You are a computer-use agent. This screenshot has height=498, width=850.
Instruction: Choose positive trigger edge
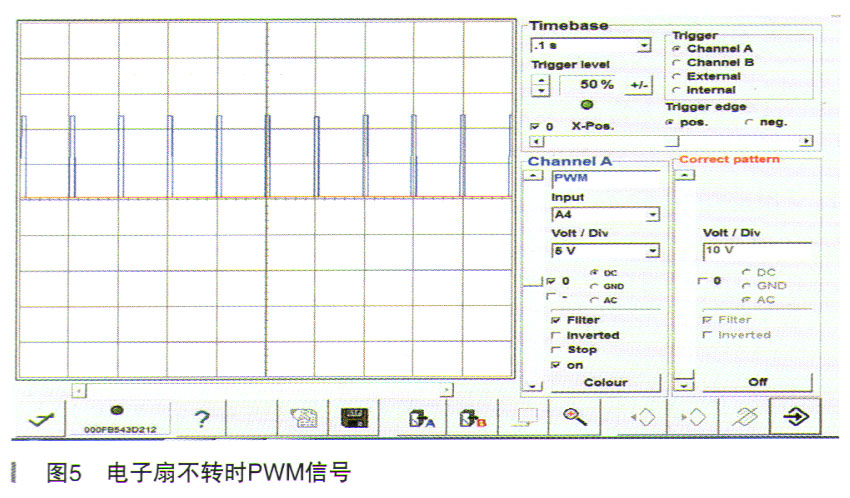pyautogui.click(x=669, y=122)
